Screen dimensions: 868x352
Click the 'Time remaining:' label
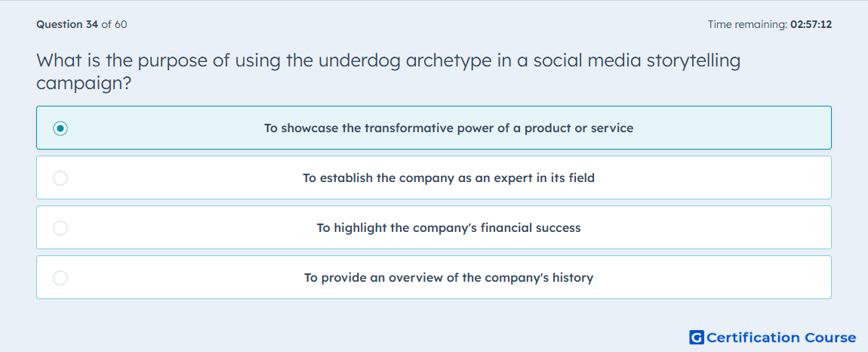click(747, 24)
